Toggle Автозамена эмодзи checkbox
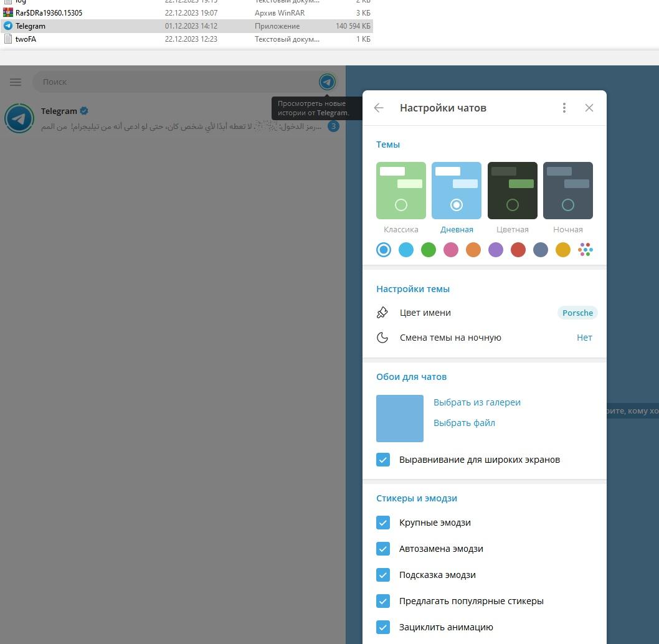659x644 pixels. 383,549
